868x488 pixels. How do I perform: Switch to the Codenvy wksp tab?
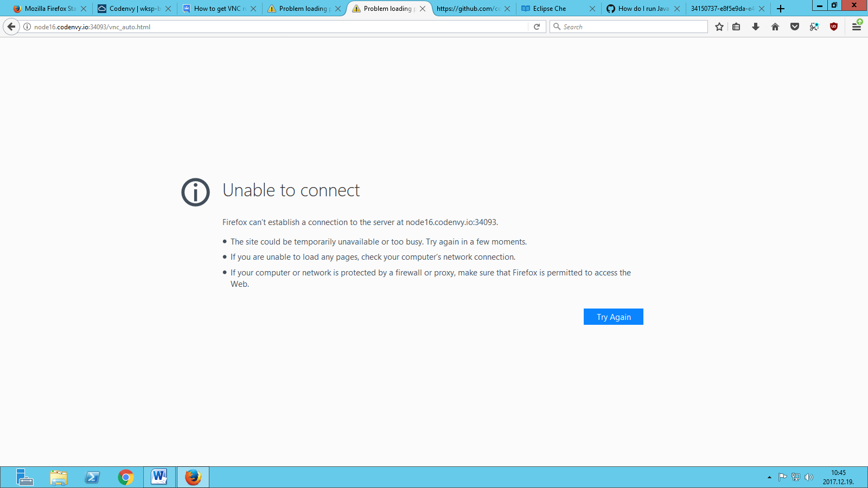pyautogui.click(x=135, y=9)
